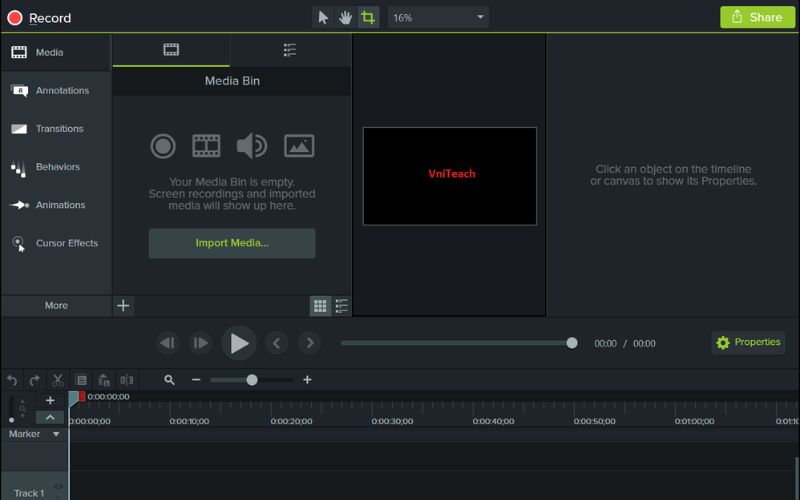Click the Import Media button
Screen dimensions: 800x500
tap(232, 243)
